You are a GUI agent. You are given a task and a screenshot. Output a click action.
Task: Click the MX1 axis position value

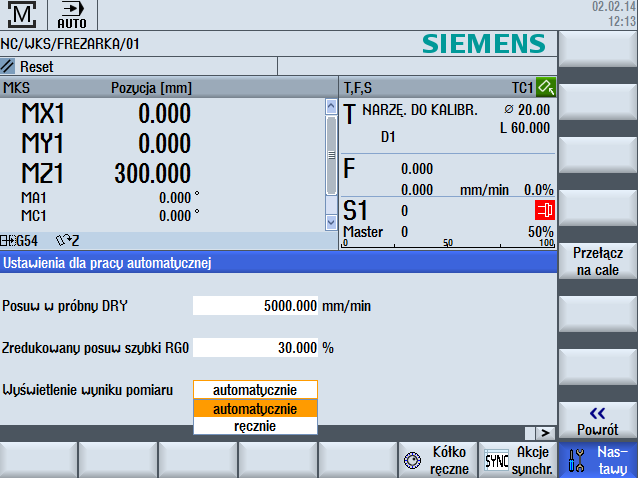(x=164, y=113)
